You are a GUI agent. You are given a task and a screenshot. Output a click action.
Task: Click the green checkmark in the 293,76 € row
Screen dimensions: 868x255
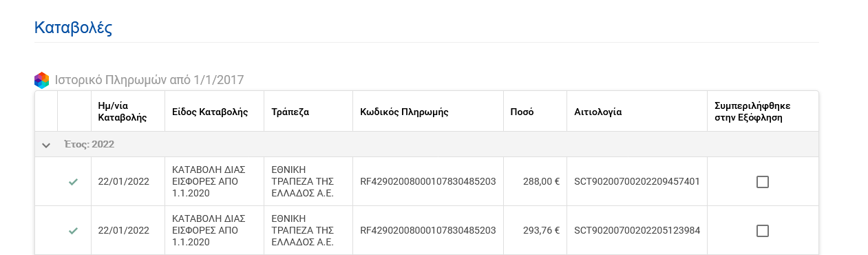tap(73, 230)
